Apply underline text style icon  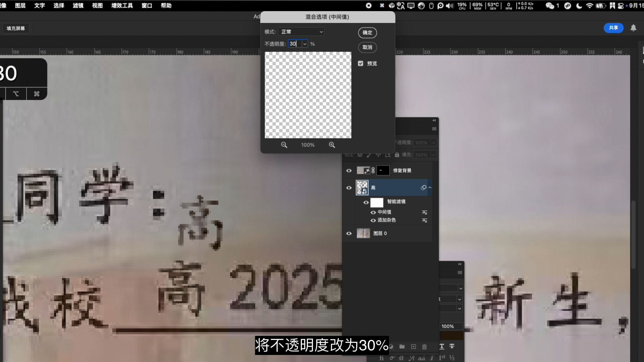tap(442, 346)
